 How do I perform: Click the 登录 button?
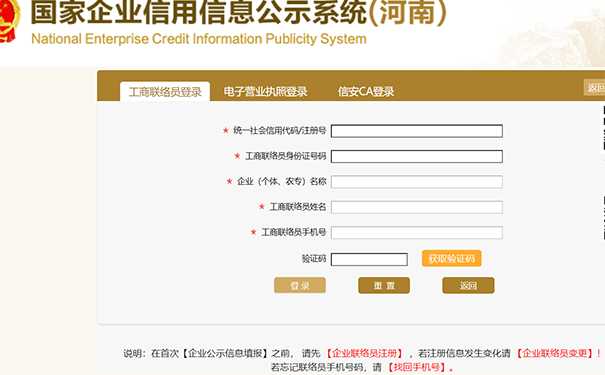[x=300, y=285]
